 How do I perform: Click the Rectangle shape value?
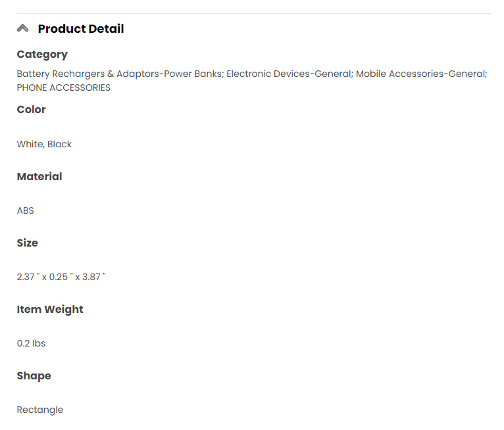click(39, 410)
